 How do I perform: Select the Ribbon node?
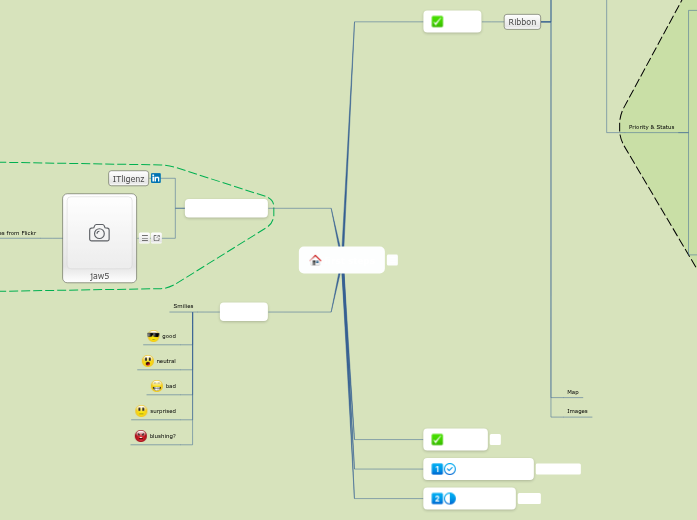(522, 22)
